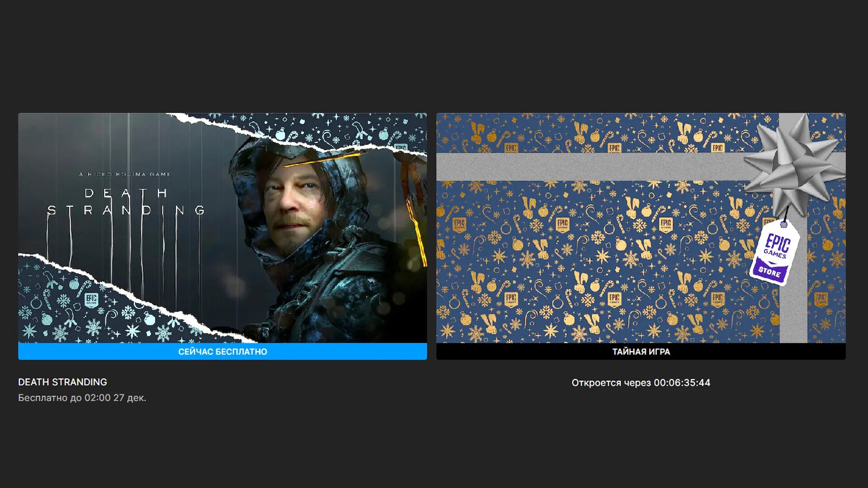Image resolution: width=868 pixels, height=488 pixels.
Task: Click the Epic Games Store gift tag
Action: click(774, 252)
